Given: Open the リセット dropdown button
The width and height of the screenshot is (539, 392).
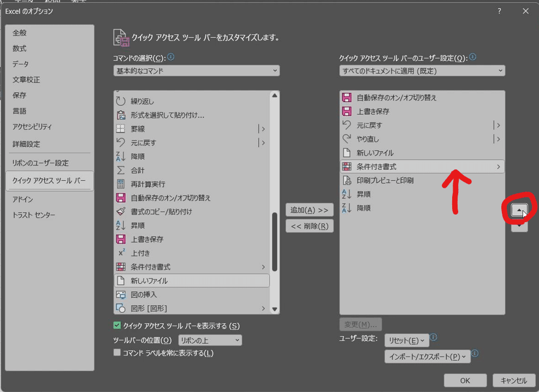Looking at the screenshot, I should click(407, 341).
